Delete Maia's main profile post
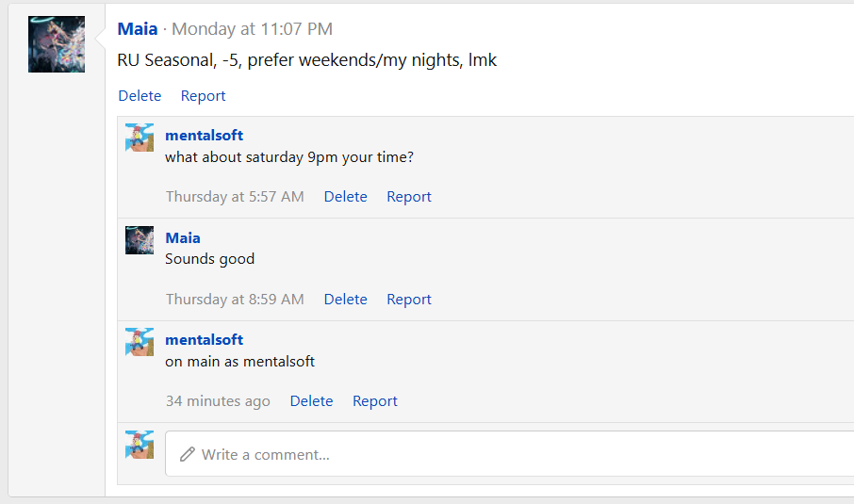This screenshot has height=504, width=854. (x=140, y=96)
